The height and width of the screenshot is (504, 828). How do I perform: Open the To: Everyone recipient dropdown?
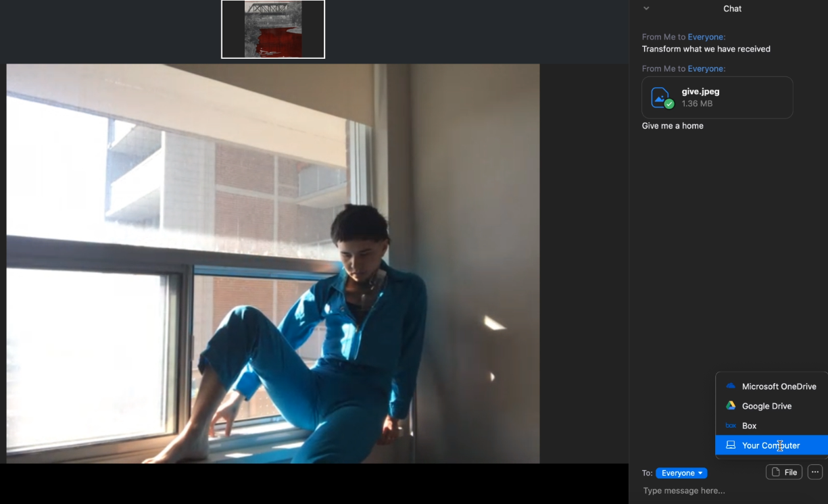(x=681, y=473)
